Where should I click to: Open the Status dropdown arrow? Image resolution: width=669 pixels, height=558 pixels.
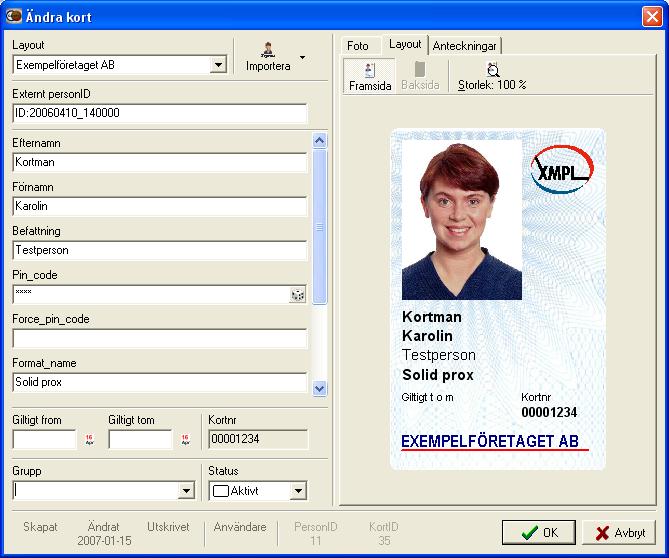298,491
